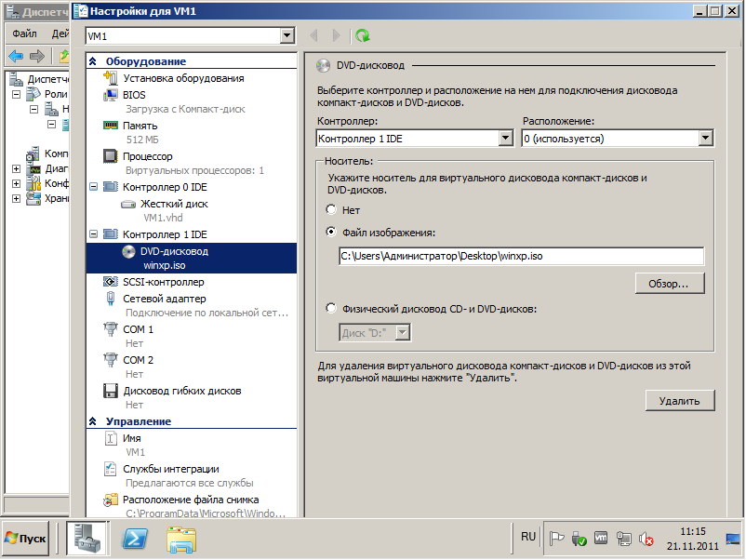
Task: Select the Жесткий диск VM1.vhd item
Action: click(173, 204)
